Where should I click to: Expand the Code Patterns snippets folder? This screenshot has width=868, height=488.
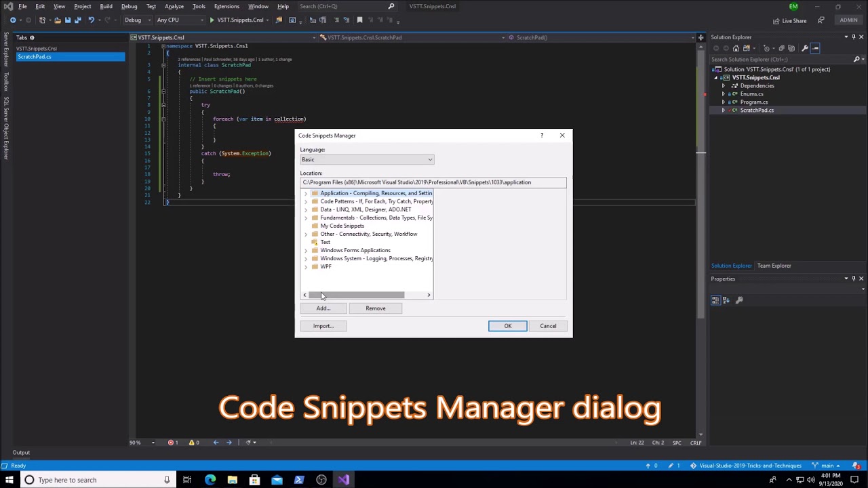(305, 201)
